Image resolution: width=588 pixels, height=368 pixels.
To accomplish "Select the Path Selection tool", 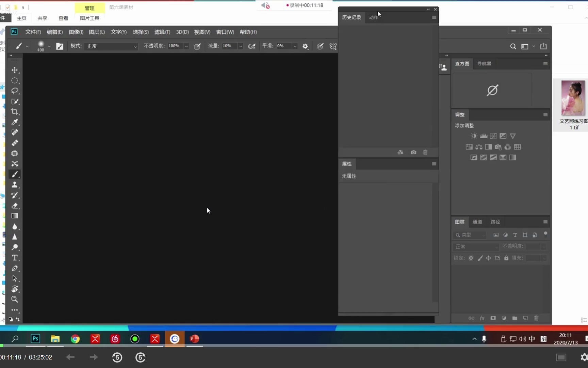I will point(15,279).
